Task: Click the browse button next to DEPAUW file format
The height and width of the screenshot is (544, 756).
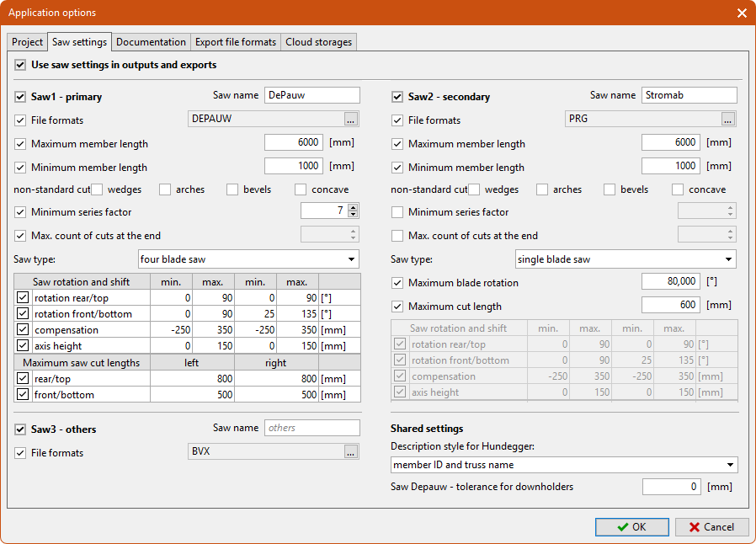Action: [x=351, y=120]
